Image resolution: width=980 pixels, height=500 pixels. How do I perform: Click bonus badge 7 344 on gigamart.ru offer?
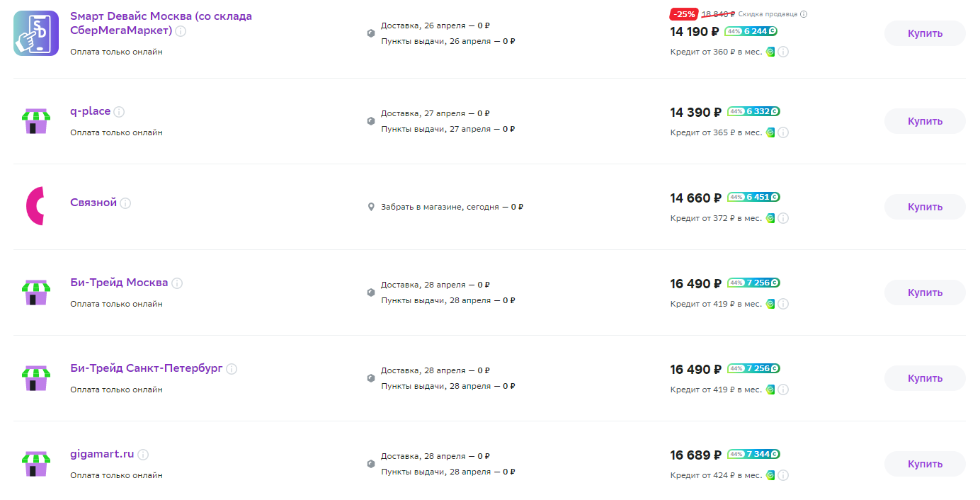click(754, 454)
